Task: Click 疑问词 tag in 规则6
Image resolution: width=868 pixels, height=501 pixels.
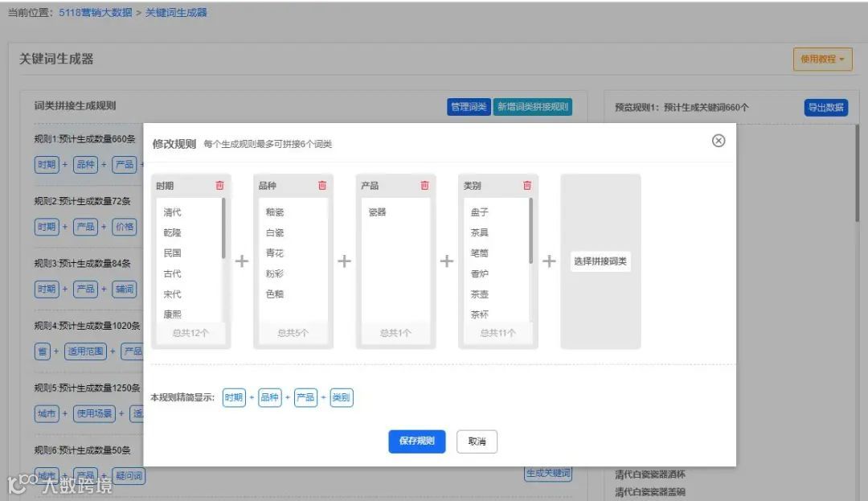Action: coord(129,475)
